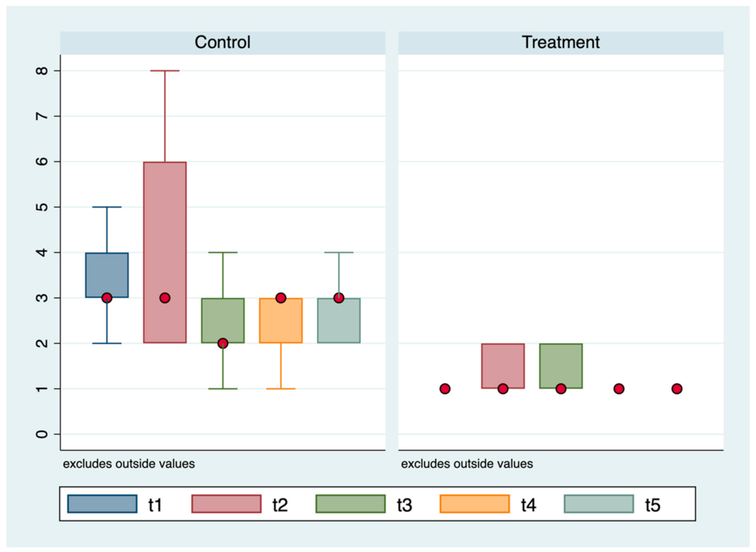756x552 pixels.
Task: Click the leftmost red dot in Treatment
Action: tap(445, 389)
